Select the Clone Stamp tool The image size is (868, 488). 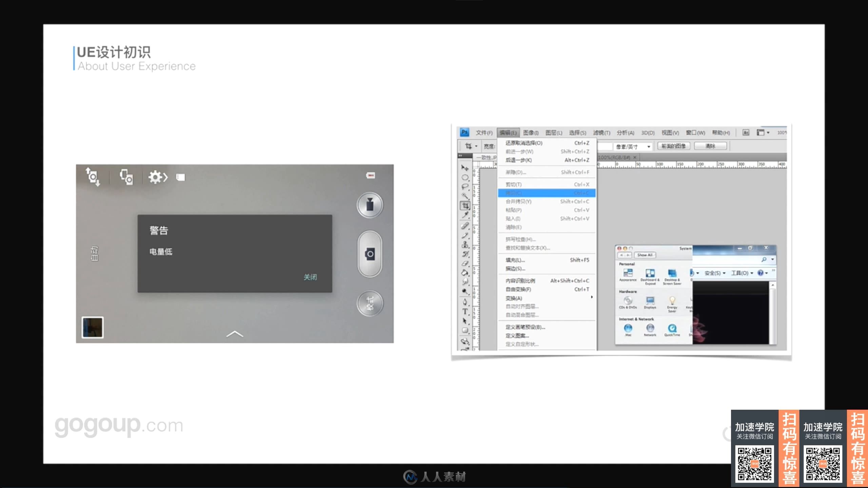[465, 244]
